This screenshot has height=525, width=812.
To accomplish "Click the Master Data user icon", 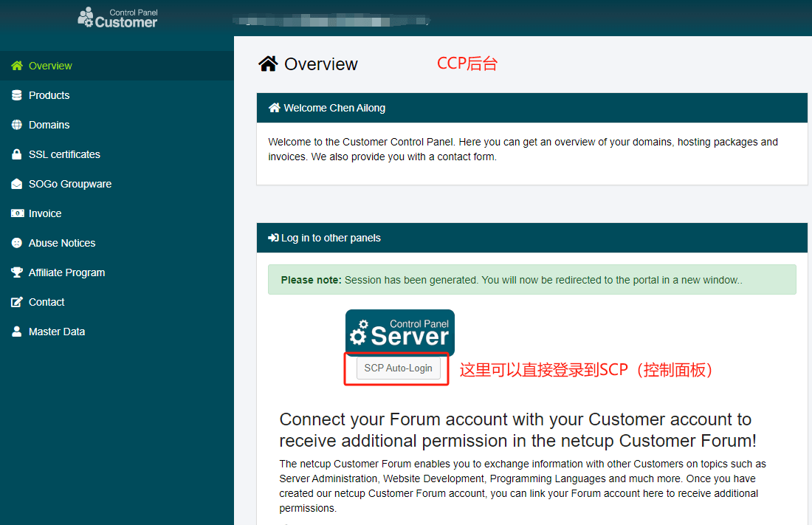I will (17, 332).
